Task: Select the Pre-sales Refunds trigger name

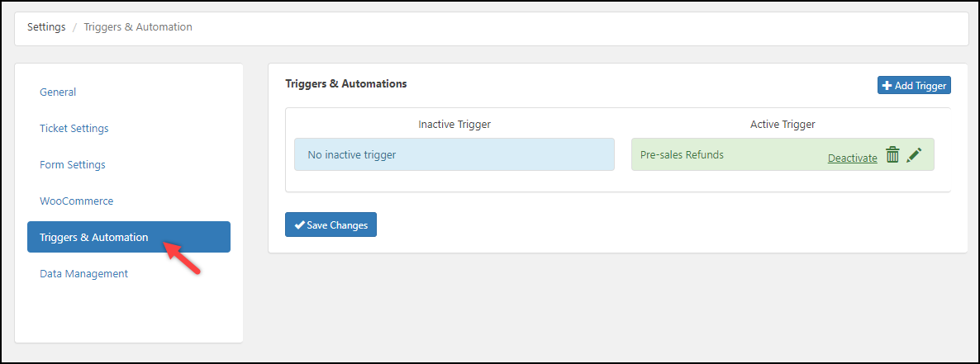Action: coord(682,155)
